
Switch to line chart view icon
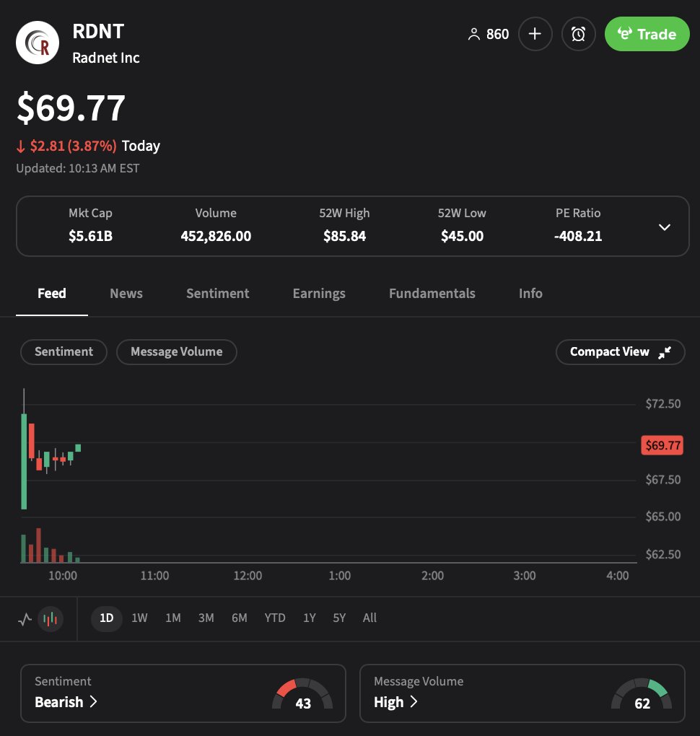(x=24, y=618)
